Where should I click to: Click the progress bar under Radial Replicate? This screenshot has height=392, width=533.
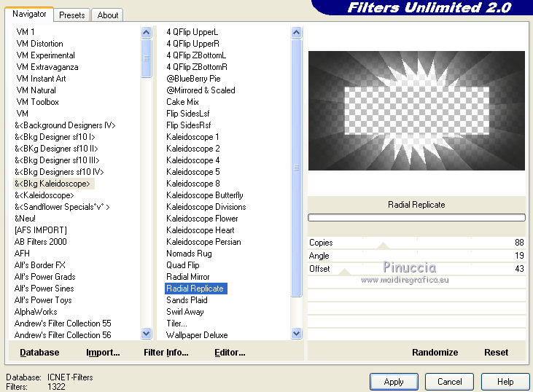point(416,217)
